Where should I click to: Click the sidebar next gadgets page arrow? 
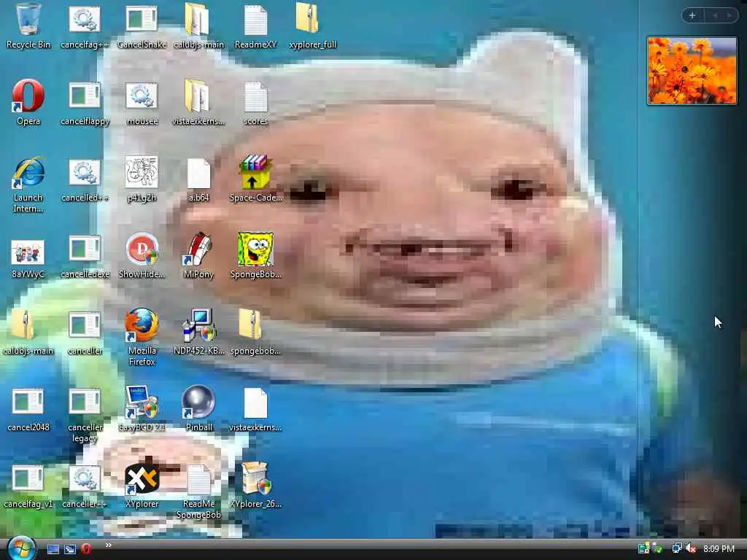click(729, 15)
